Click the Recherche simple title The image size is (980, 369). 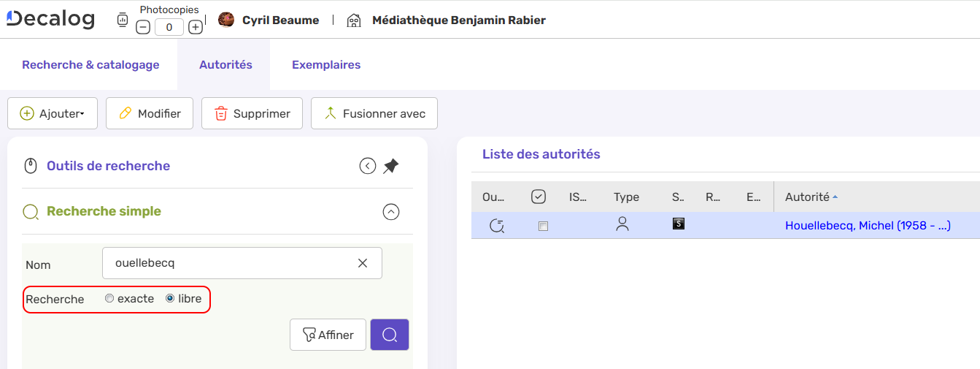click(x=104, y=211)
